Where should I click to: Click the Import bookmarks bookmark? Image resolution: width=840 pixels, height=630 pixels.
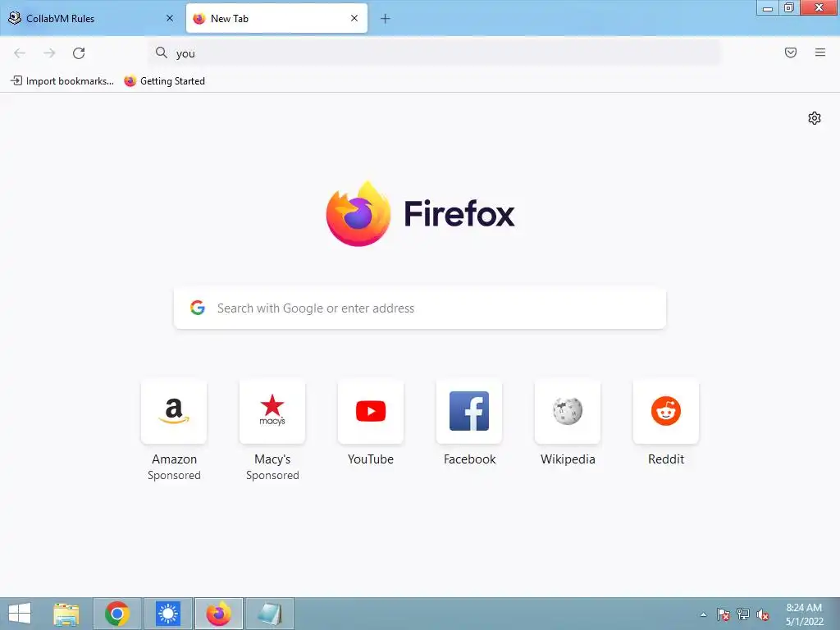(62, 81)
